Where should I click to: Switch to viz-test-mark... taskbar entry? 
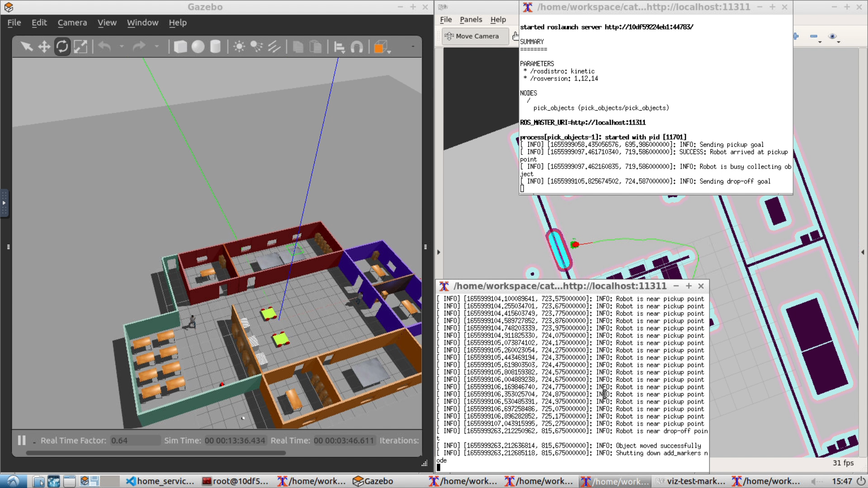click(691, 481)
